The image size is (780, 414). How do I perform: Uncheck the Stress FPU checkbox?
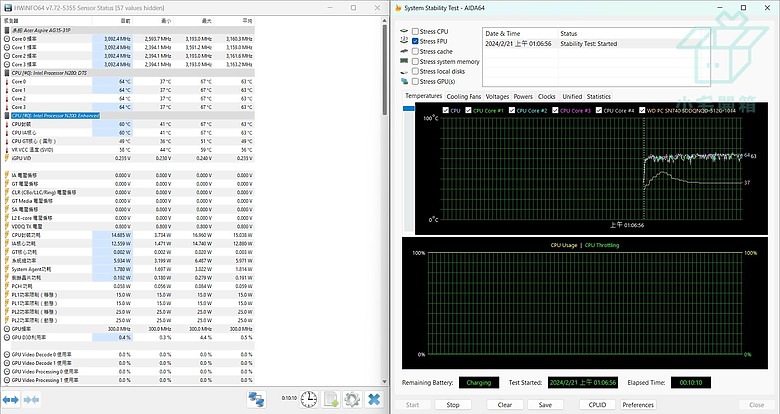(x=415, y=41)
